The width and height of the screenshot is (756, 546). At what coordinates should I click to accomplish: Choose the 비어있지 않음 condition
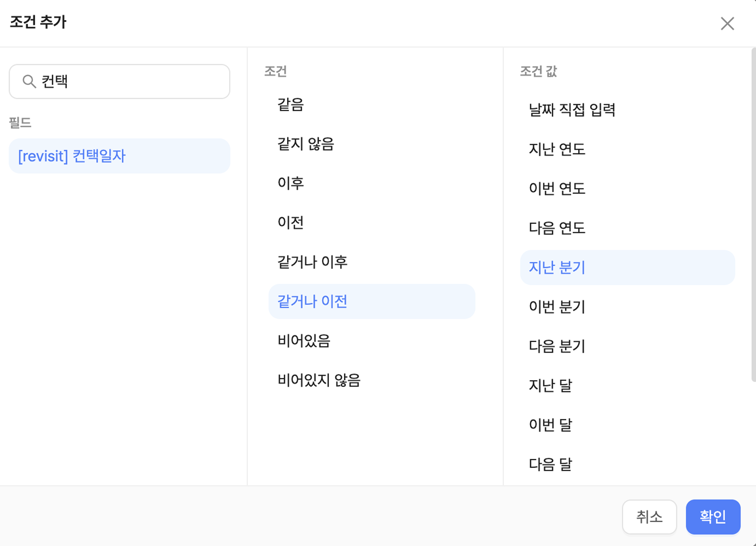click(319, 380)
